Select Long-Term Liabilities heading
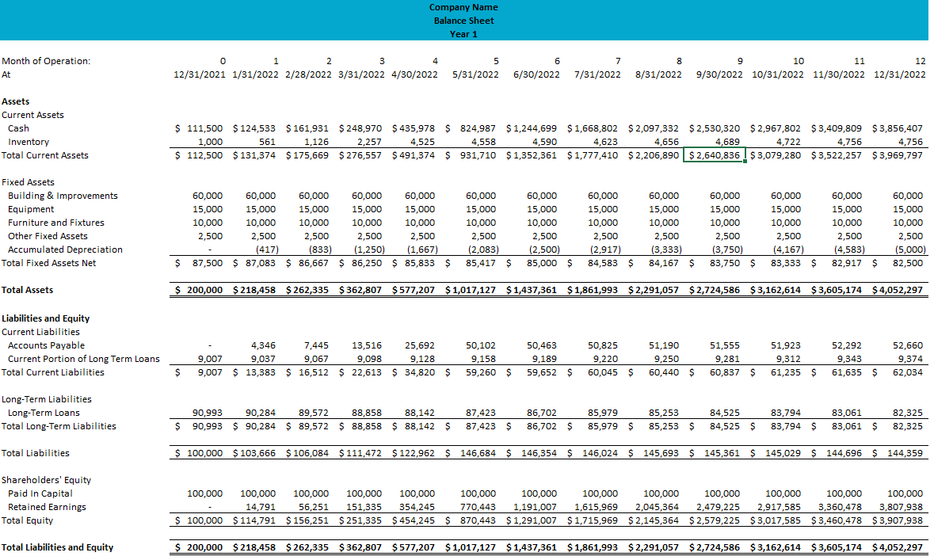Screen dimensions: 934x560 (x=47, y=399)
